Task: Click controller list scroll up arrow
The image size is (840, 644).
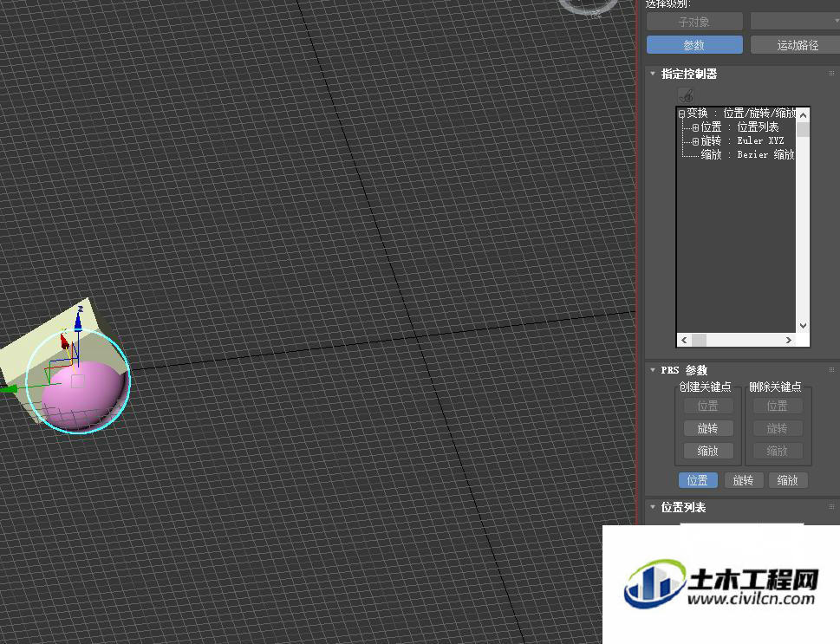Action: tap(803, 114)
